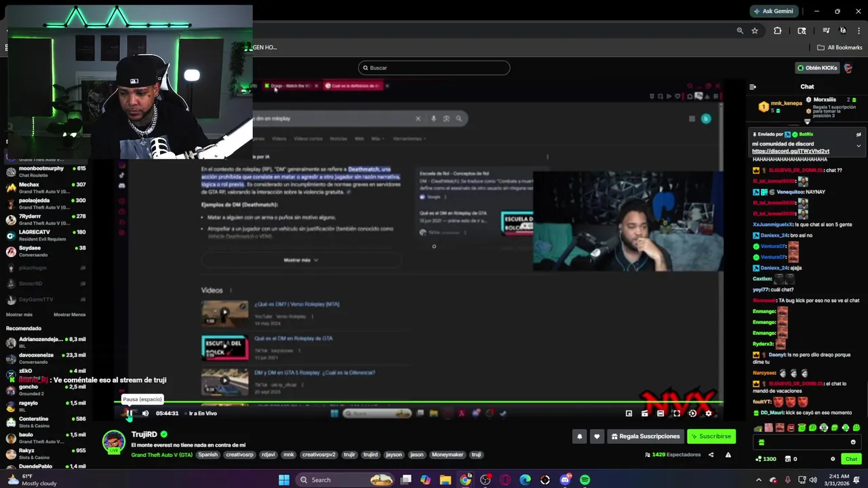Image resolution: width=868 pixels, height=488 pixels.
Task: Open the chat shop icon
Action: point(787,459)
